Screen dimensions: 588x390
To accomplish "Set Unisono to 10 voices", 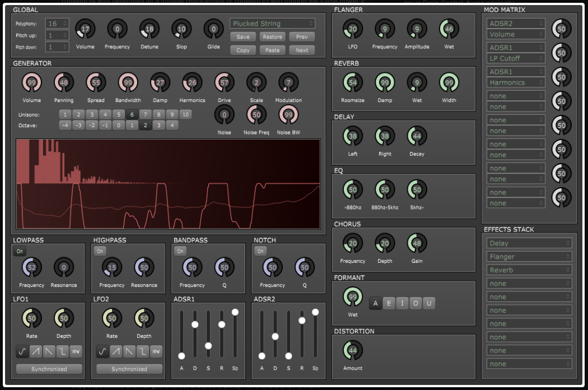I will click(x=185, y=114).
